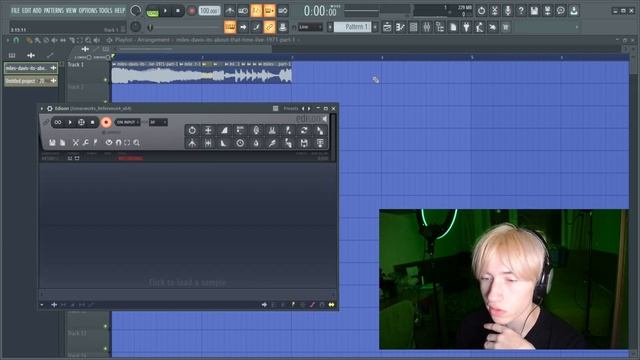Select Untitled project item in picker
The height and width of the screenshot is (360, 640).
31,81
